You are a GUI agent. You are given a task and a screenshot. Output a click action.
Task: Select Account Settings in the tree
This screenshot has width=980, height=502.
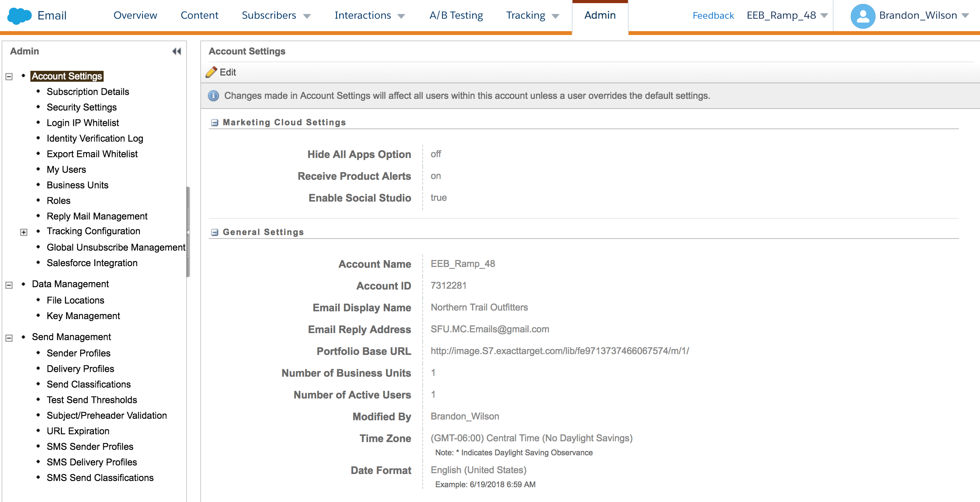click(x=67, y=76)
